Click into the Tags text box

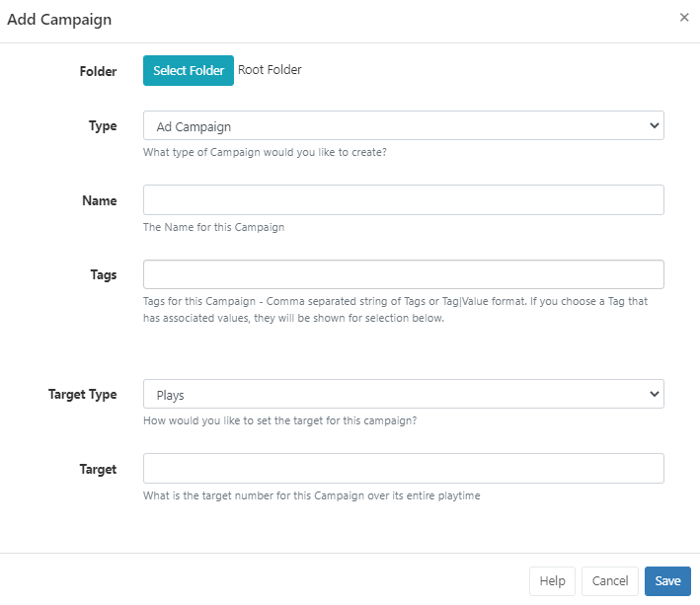point(403,274)
